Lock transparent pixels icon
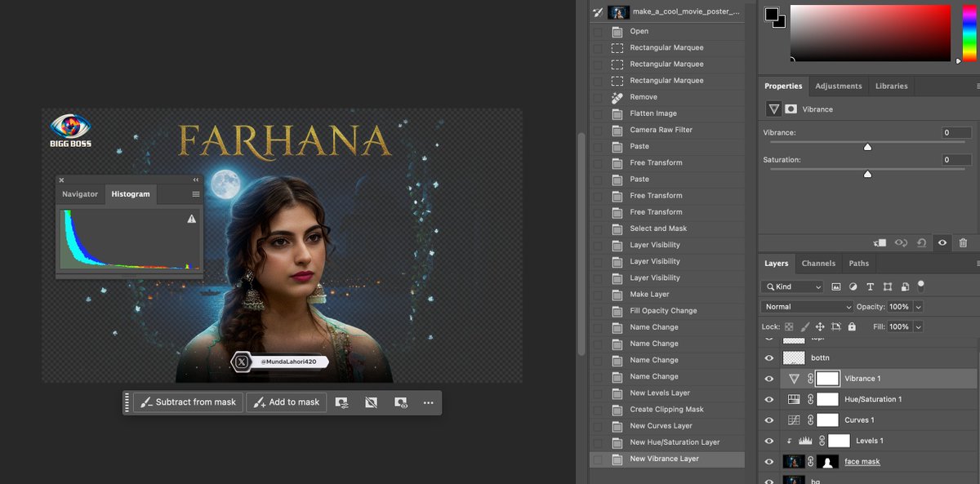The height and width of the screenshot is (484, 980). [x=789, y=326]
